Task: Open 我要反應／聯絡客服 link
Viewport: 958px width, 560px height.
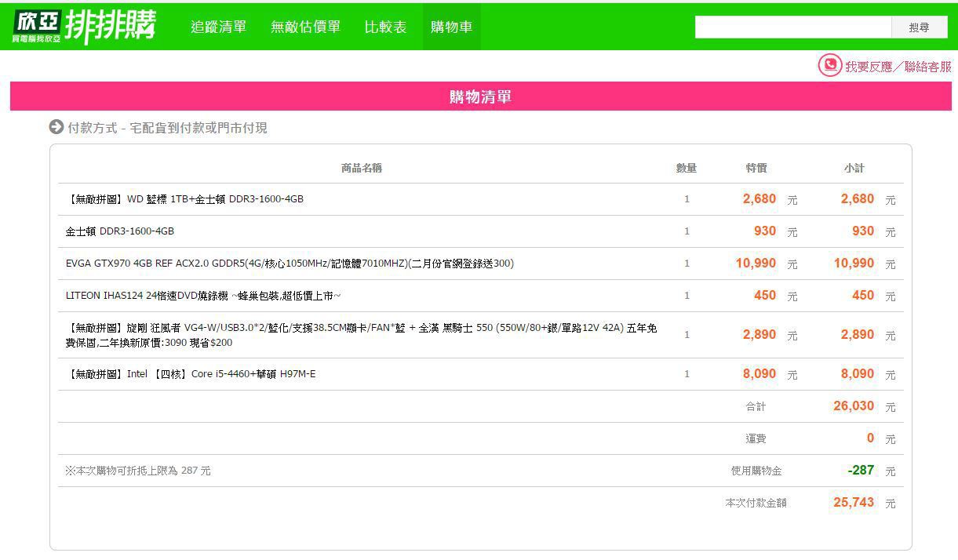Action: pos(898,67)
